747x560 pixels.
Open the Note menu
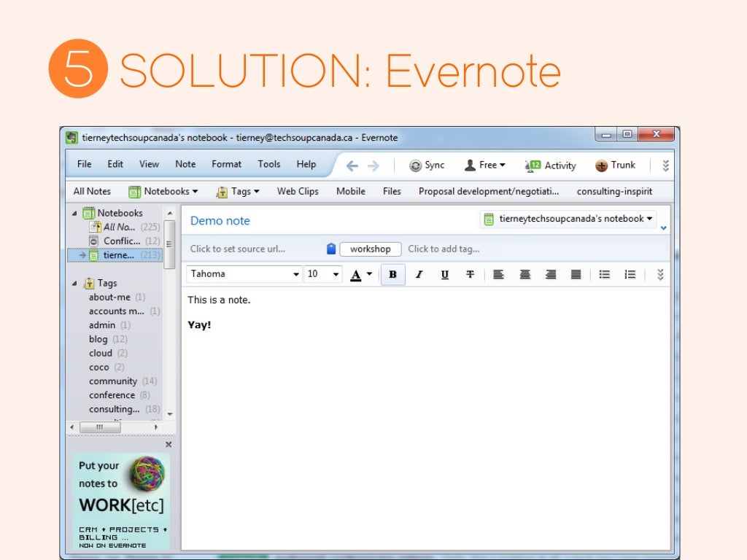[x=185, y=164]
